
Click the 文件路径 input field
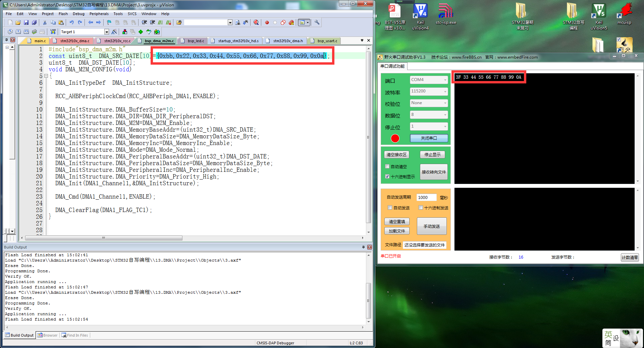(x=425, y=245)
